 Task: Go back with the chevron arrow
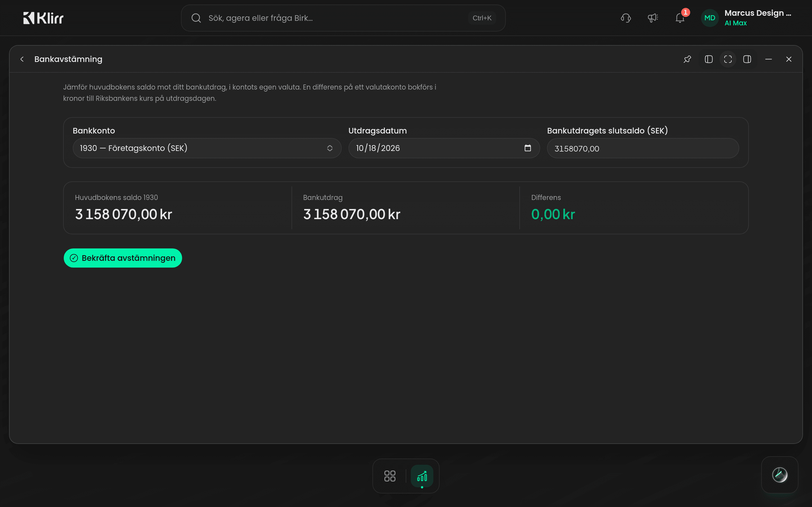click(x=22, y=59)
